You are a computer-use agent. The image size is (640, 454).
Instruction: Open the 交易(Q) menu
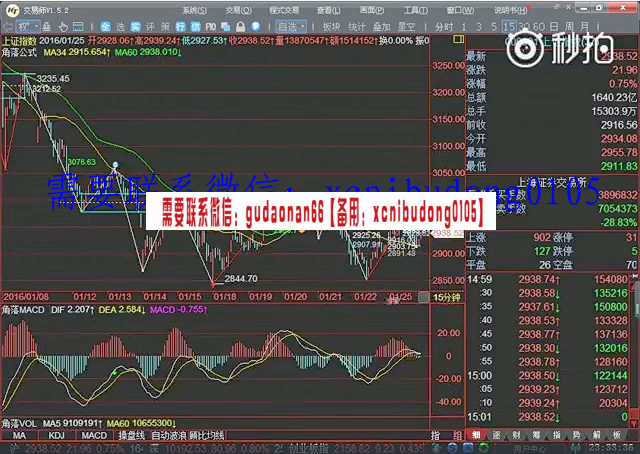pos(238,10)
